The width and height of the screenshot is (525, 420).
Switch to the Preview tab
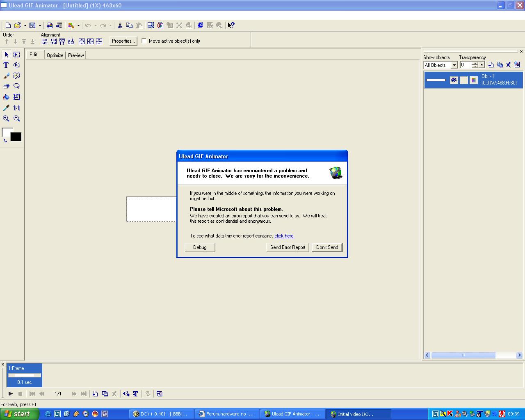[x=76, y=55]
